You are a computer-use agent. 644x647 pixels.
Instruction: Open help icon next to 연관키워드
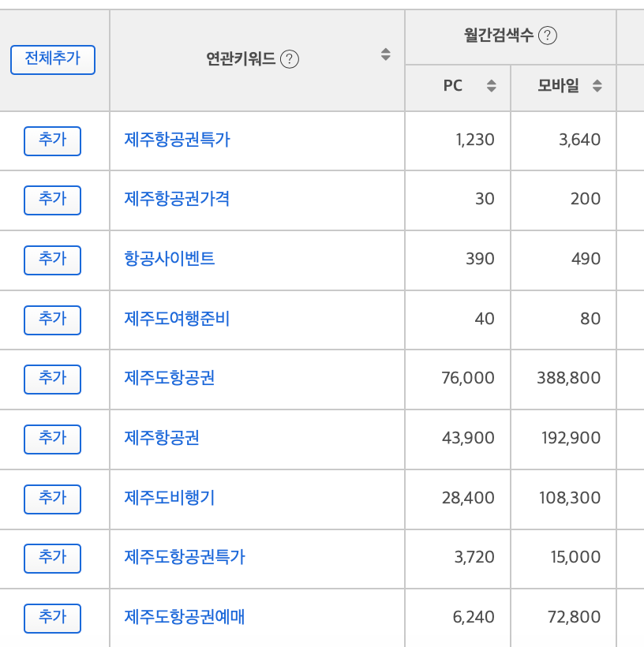[x=290, y=59]
